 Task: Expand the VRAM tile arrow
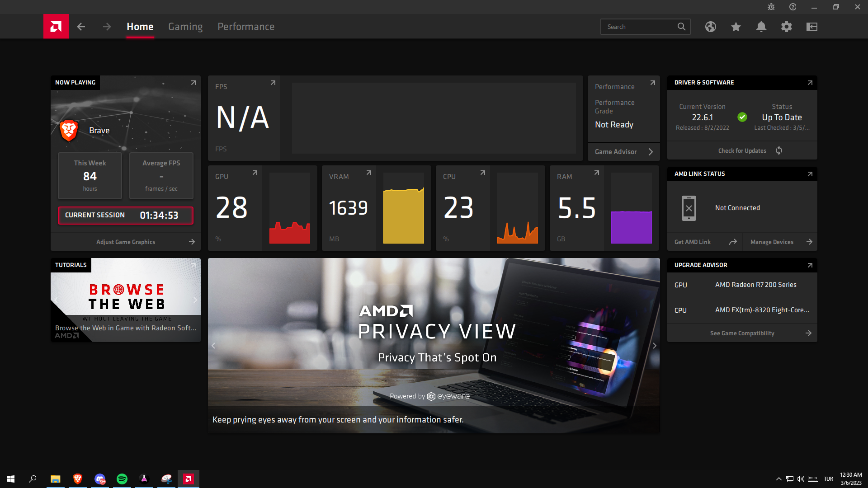click(x=369, y=173)
